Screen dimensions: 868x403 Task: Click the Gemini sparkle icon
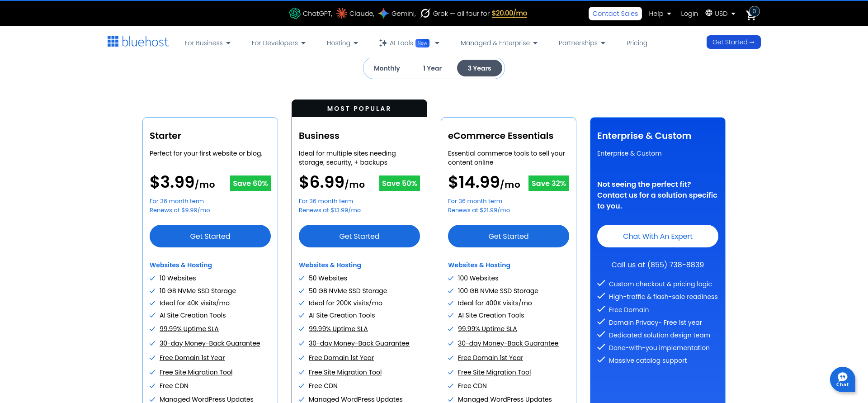(383, 14)
